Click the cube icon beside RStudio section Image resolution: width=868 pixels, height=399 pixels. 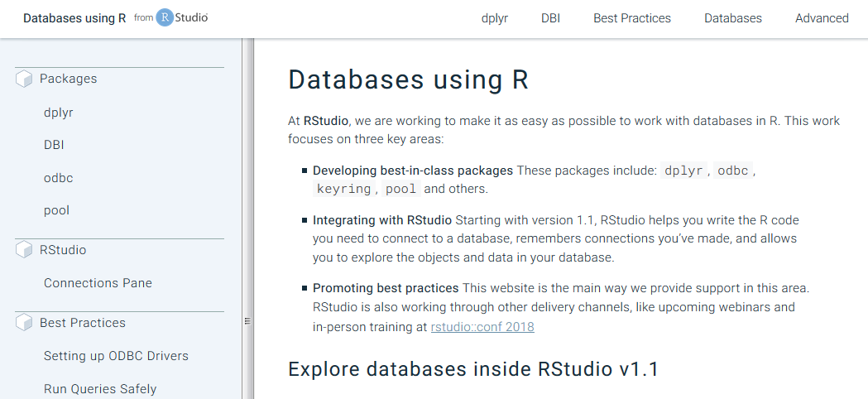24,250
